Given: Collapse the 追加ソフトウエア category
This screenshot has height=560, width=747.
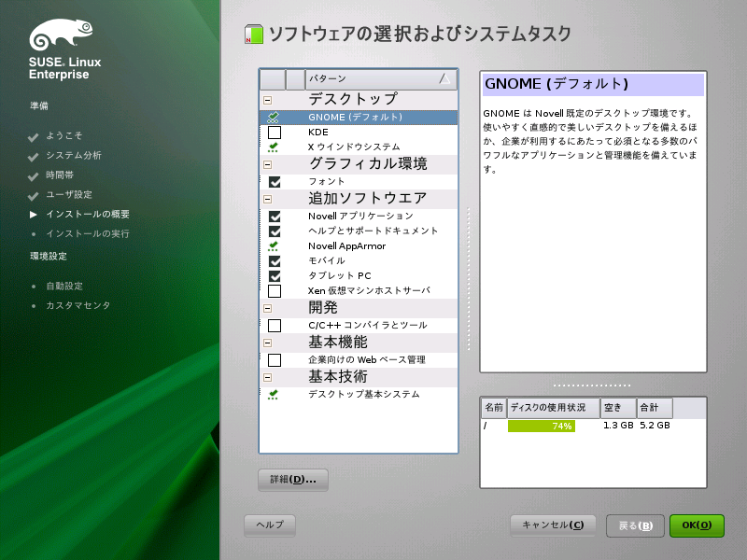Looking at the screenshot, I should 268,199.
